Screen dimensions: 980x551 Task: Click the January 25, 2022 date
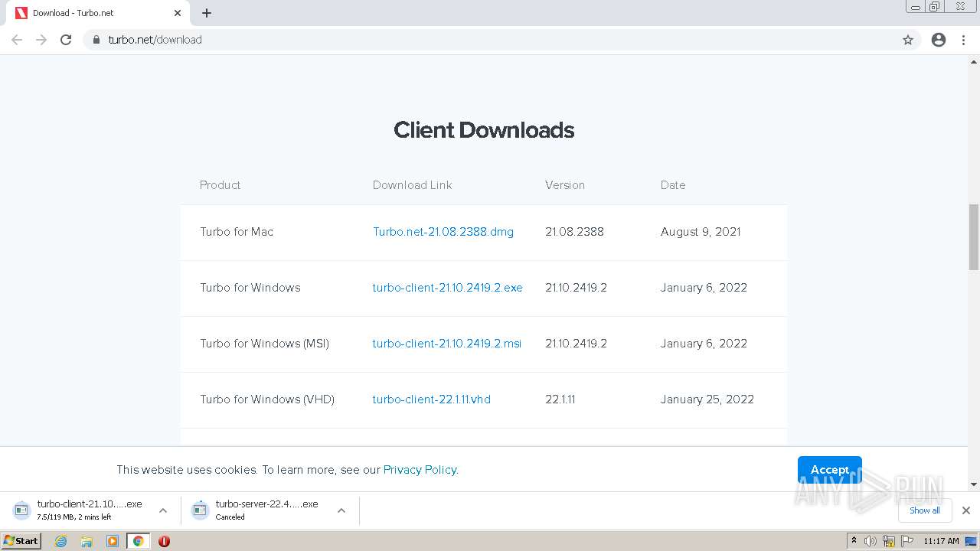(x=707, y=399)
